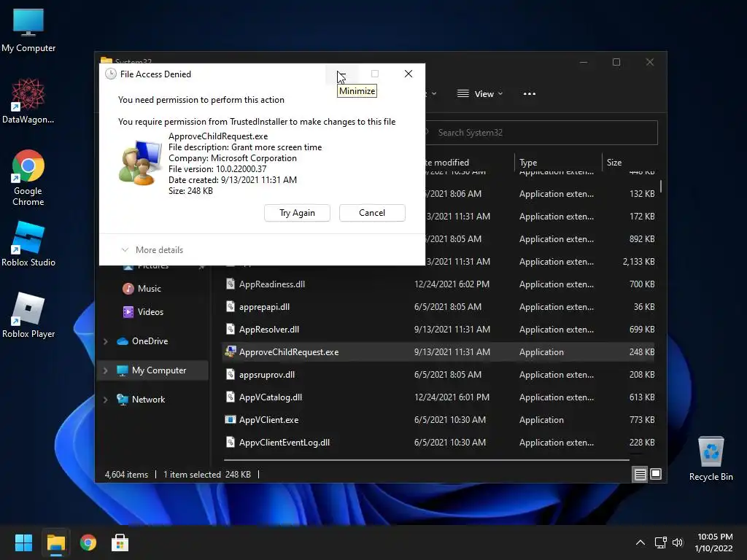Maximize the System32 Explorer window

tap(616, 63)
